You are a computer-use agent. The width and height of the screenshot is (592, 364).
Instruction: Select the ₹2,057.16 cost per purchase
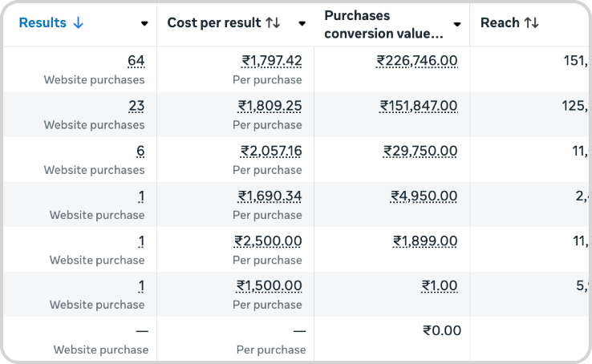(x=271, y=151)
